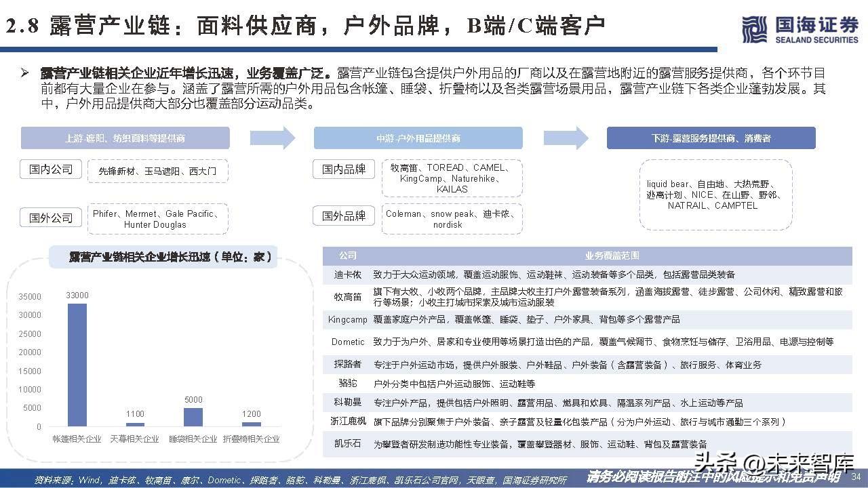Select the '牧高笛、TOREAD、CAMEL' brands box
This screenshot has height=488, width=868.
point(452,178)
